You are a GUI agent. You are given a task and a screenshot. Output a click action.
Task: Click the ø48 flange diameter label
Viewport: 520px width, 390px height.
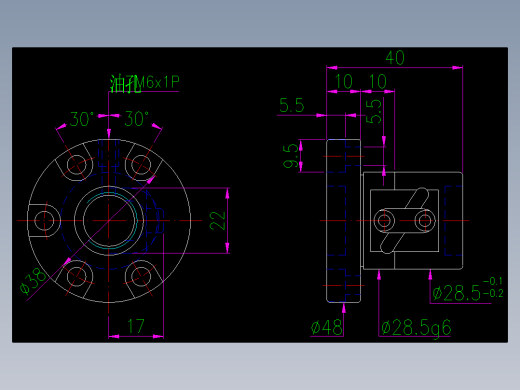click(x=327, y=327)
